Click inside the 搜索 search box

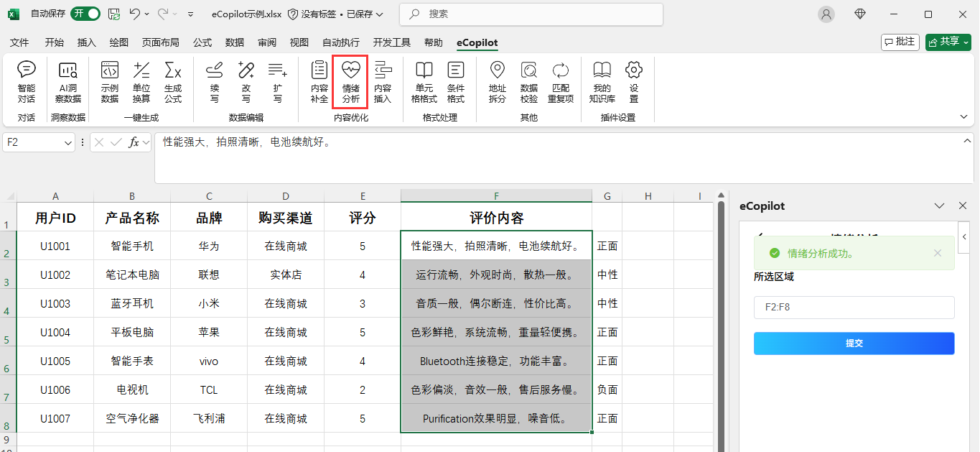click(531, 14)
